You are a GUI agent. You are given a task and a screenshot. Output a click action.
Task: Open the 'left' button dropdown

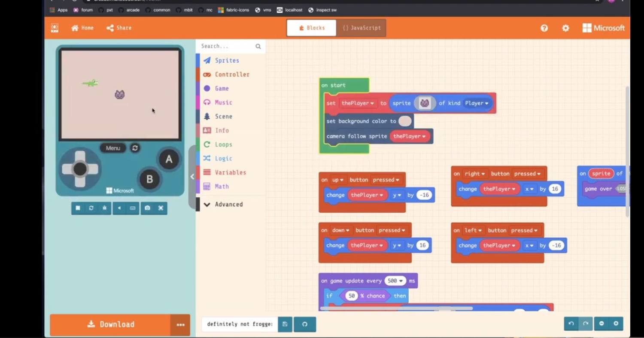pyautogui.click(x=473, y=230)
